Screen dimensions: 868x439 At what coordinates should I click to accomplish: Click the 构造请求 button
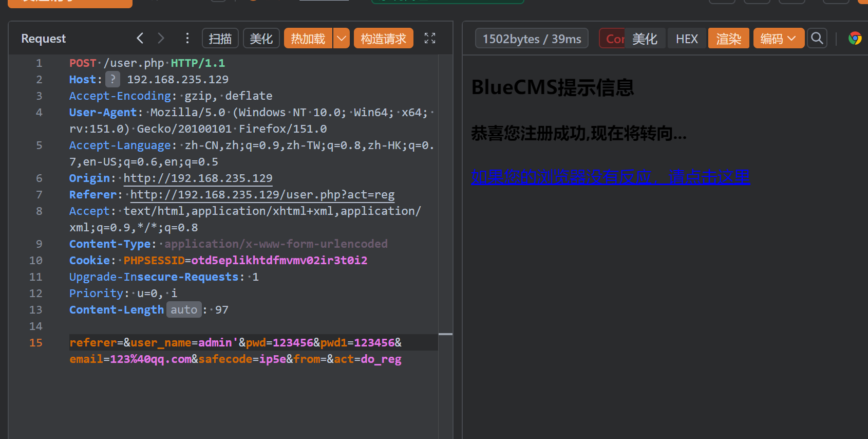click(x=384, y=38)
